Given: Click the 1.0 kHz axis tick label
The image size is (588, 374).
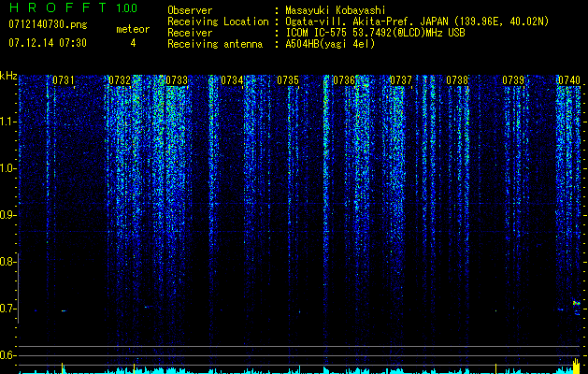Looking at the screenshot, I should point(7,168).
